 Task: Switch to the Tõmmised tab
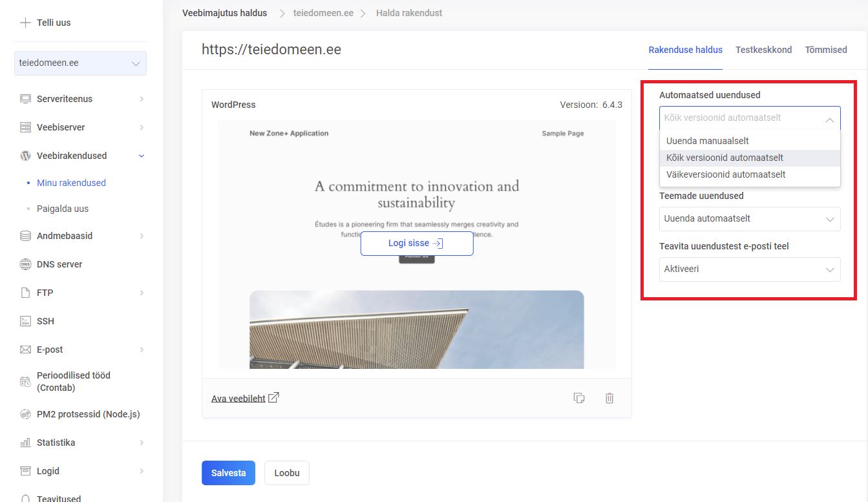pyautogui.click(x=825, y=50)
